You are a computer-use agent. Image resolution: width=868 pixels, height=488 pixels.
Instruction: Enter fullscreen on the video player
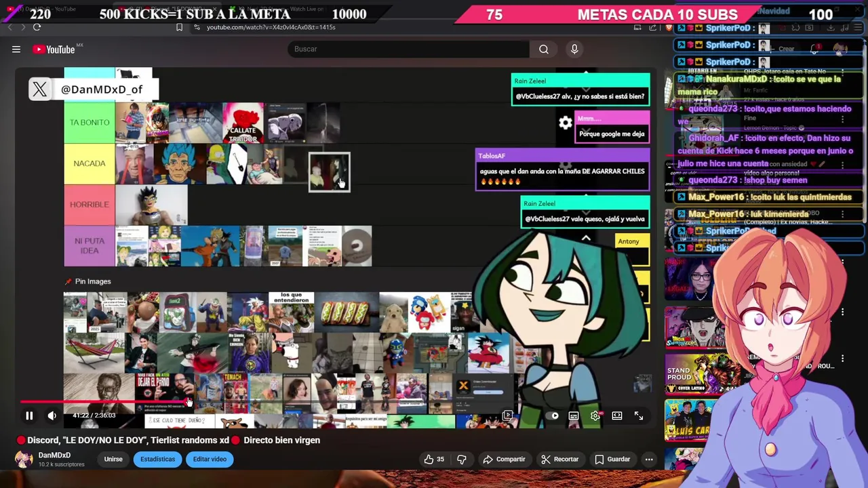click(x=639, y=415)
